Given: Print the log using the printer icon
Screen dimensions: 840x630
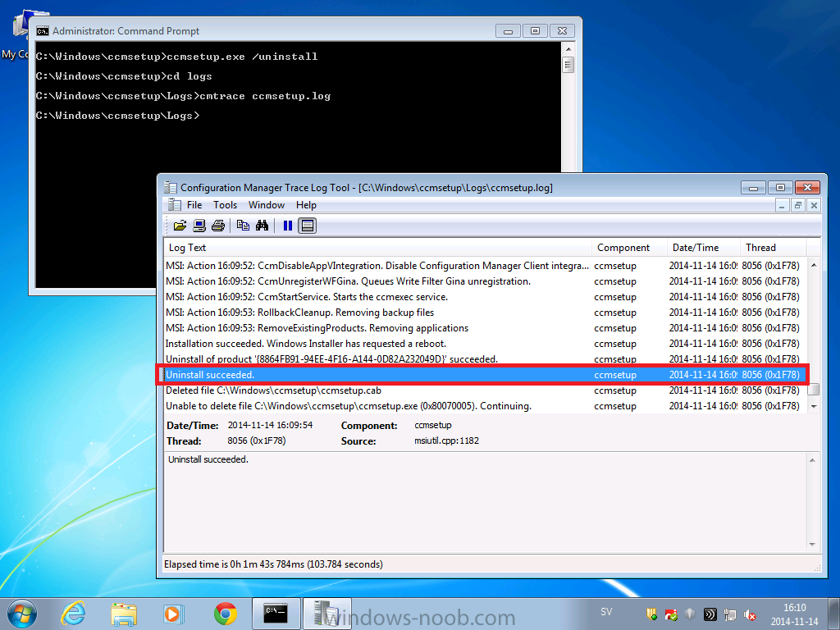Looking at the screenshot, I should pos(218,226).
